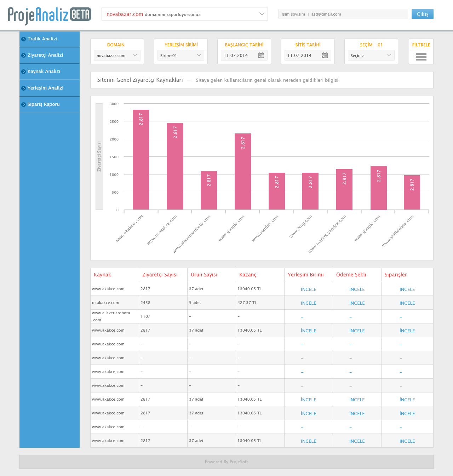Open the start date calendar icon
This screenshot has height=476, width=453.
[x=261, y=55]
